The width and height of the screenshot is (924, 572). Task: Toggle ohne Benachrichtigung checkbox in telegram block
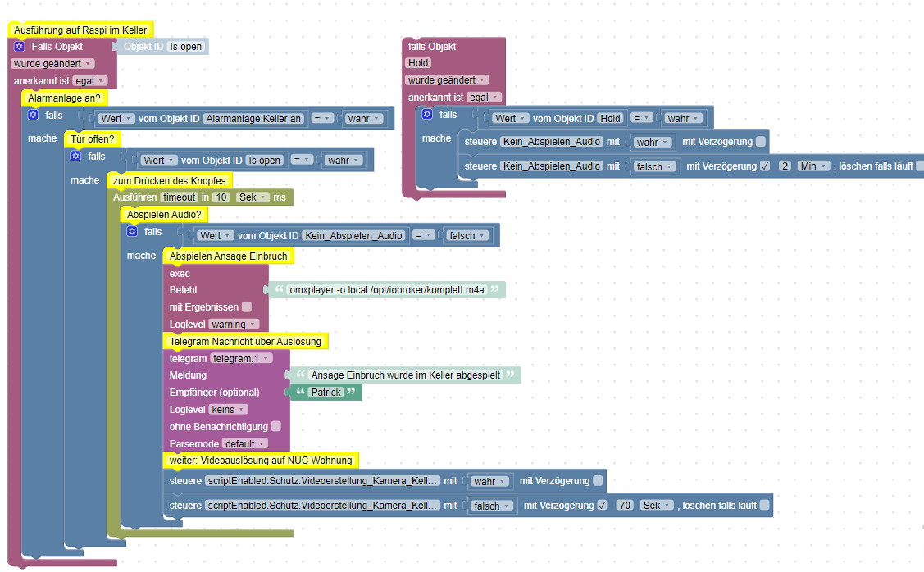point(276,426)
